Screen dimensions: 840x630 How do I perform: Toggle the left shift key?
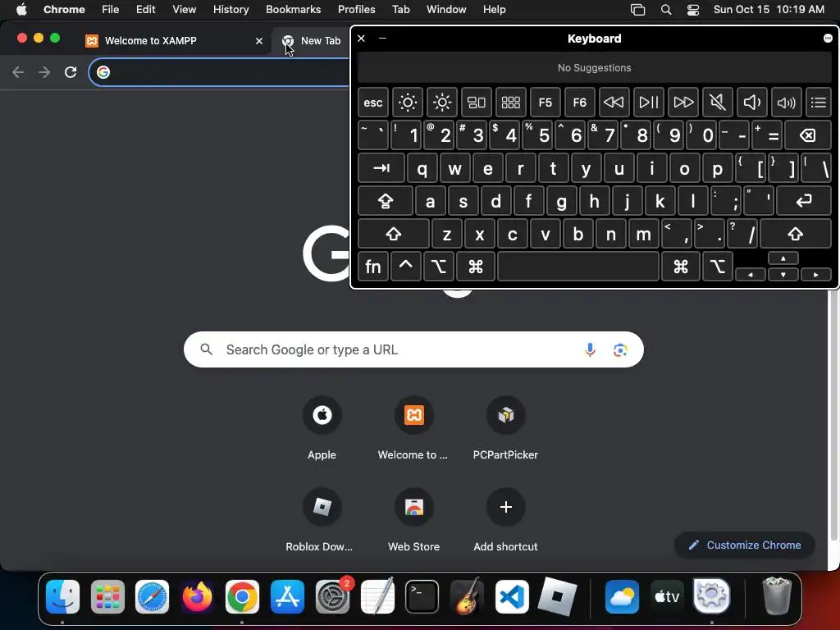click(x=393, y=234)
